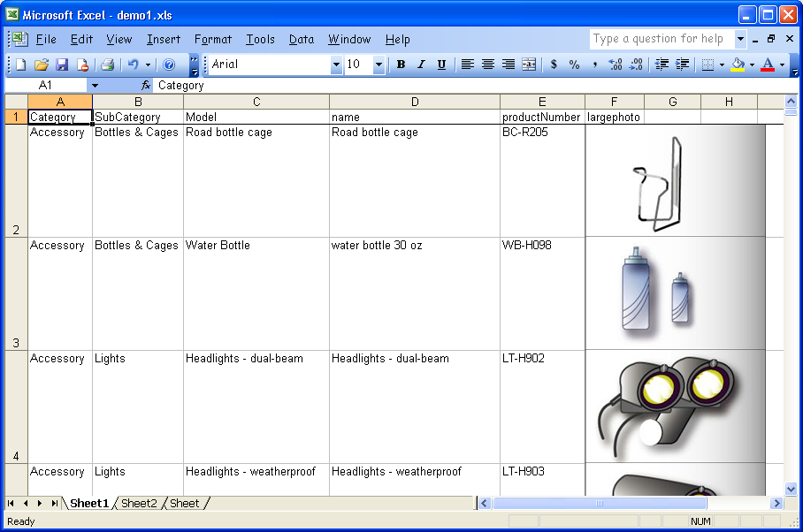This screenshot has height=532, width=803.
Task: Apply Currency Style dollar icon
Action: 554,65
